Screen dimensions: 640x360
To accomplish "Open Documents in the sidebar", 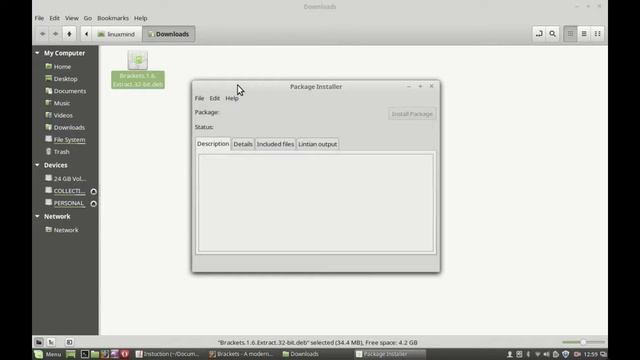I will point(69,91).
